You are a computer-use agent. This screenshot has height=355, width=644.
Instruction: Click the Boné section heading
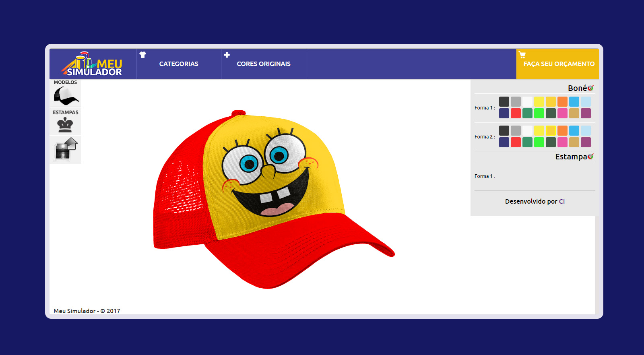point(577,88)
